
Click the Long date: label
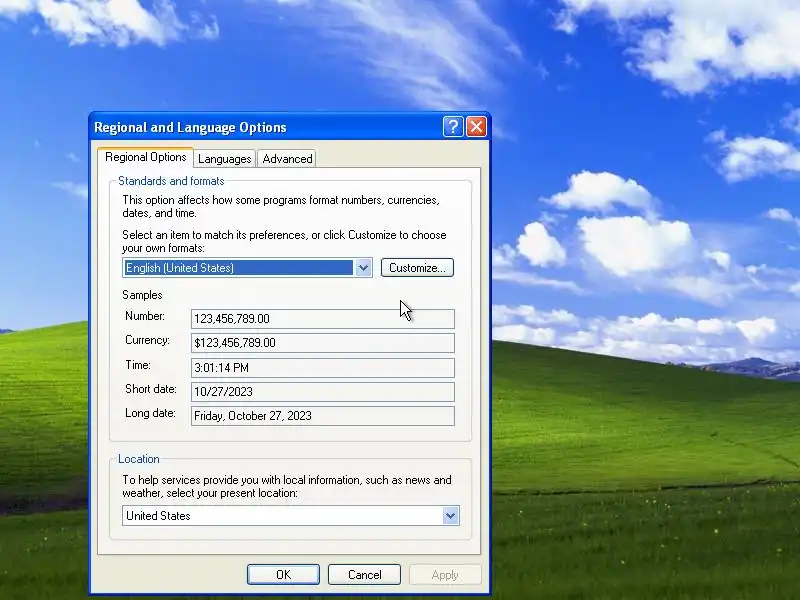[x=150, y=413]
